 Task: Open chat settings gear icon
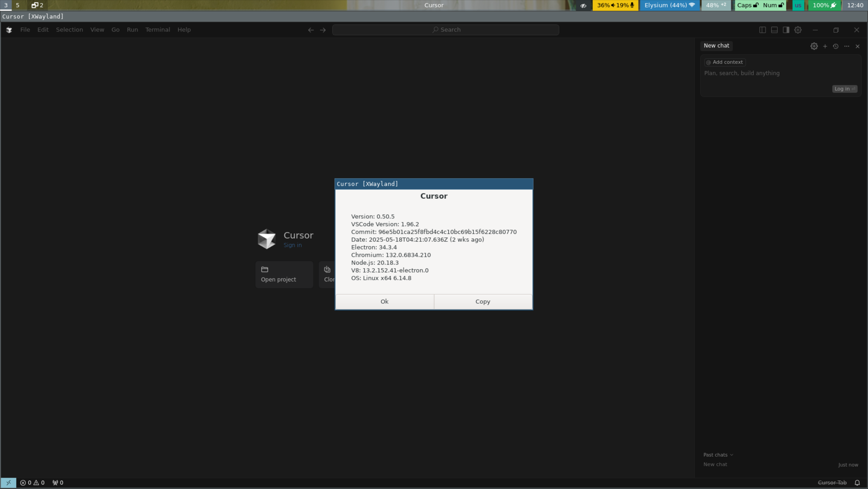[814, 46]
